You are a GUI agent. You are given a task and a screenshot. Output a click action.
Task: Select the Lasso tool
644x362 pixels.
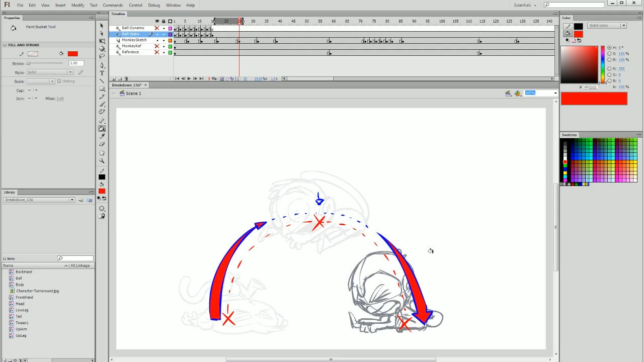102,56
